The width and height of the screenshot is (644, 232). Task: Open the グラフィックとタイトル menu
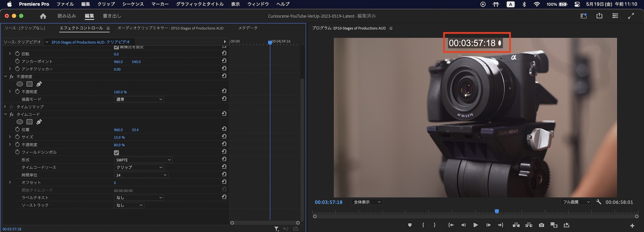coord(200,4)
